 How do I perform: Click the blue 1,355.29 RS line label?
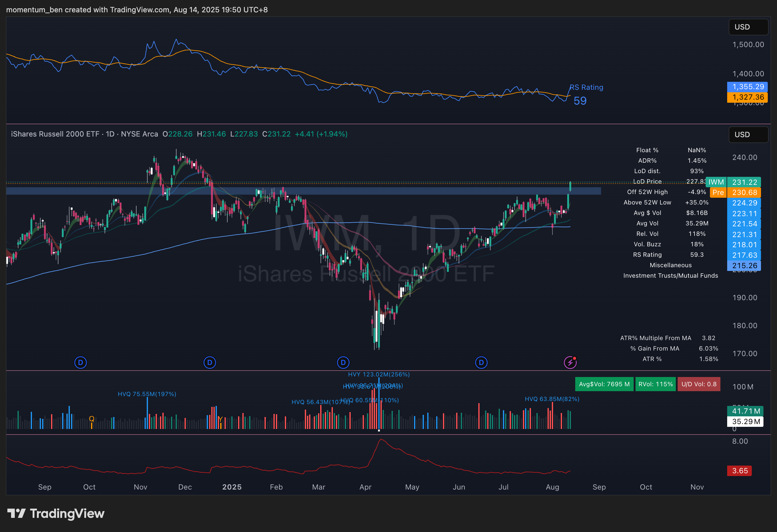(x=747, y=87)
